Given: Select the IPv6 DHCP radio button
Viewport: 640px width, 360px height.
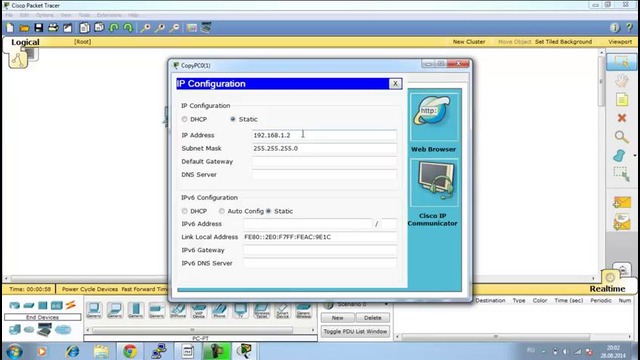Looking at the screenshot, I should [184, 211].
